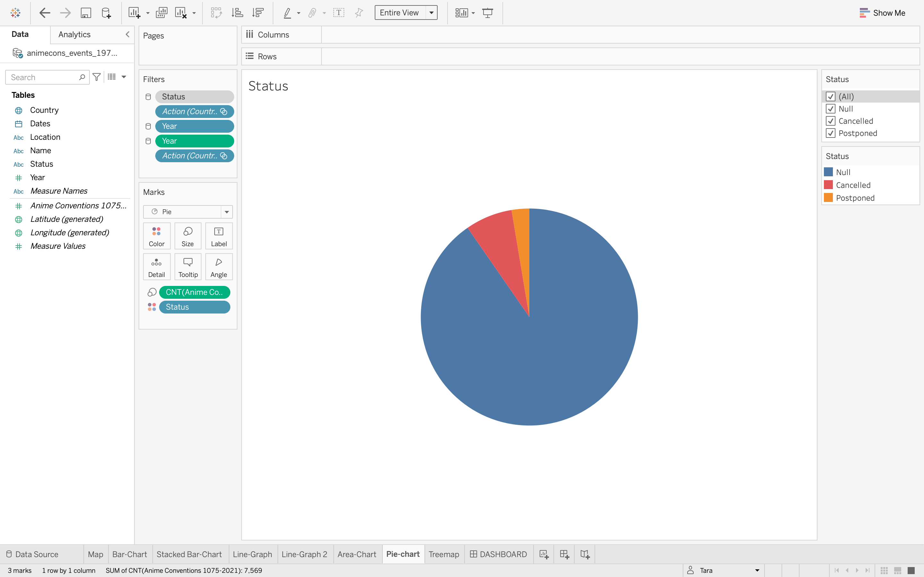Click the new dashboard icon
The height and width of the screenshot is (577, 924).
click(x=564, y=554)
